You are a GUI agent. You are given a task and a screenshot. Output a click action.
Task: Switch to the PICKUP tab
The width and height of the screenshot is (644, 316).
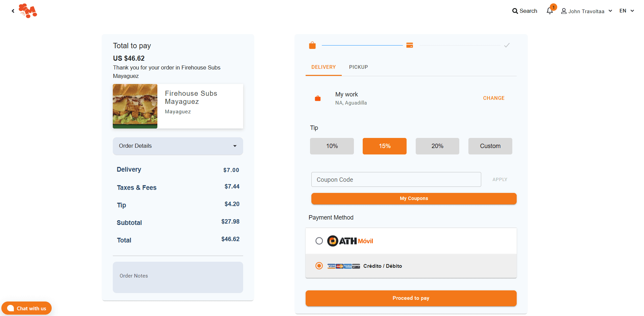(358, 67)
